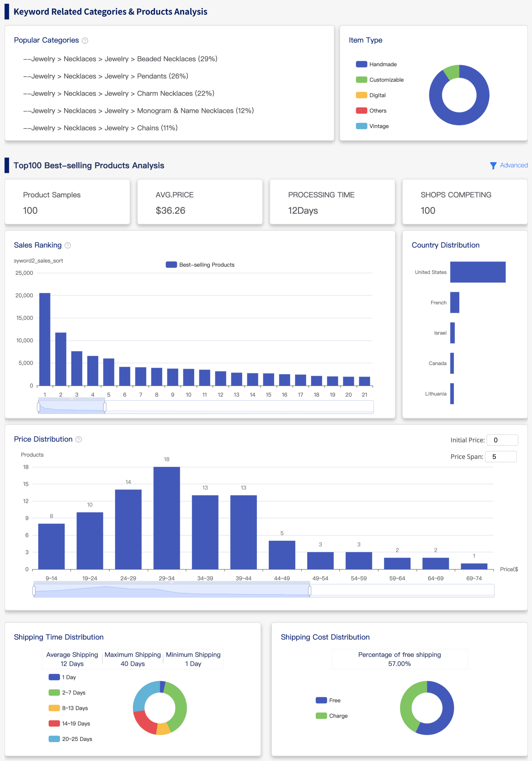The width and height of the screenshot is (532, 761).
Task: Toggle Best-selling Products legend marker
Action: (171, 265)
